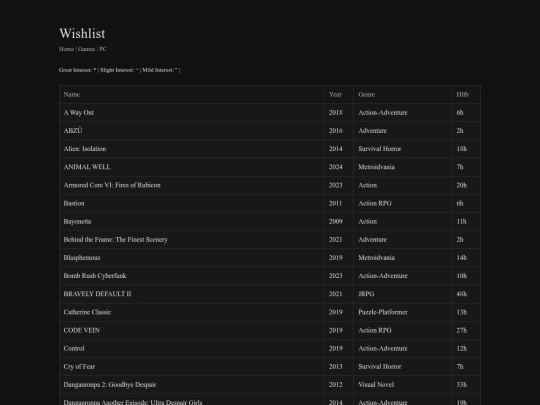Image resolution: width=540 pixels, height=405 pixels.
Task: Click the 48h Hltb value
Action: 461,294
